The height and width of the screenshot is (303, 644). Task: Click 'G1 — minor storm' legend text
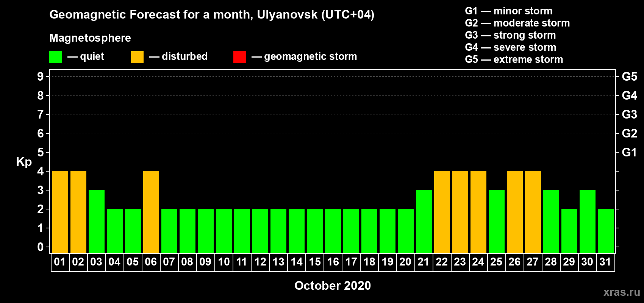pyautogui.click(x=508, y=11)
